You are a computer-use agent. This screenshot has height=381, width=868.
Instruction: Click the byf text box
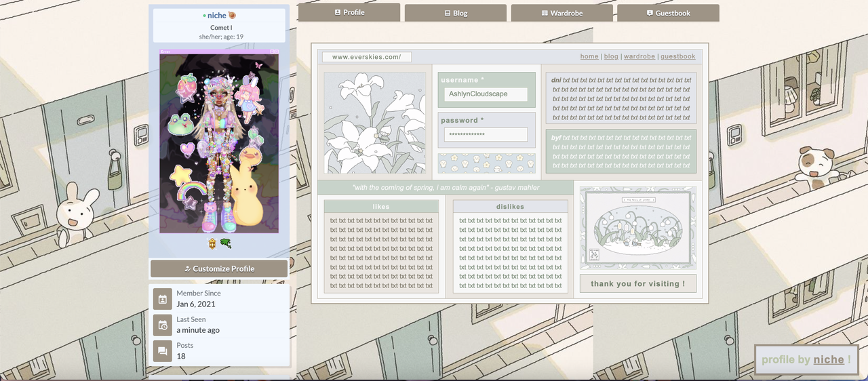621,151
